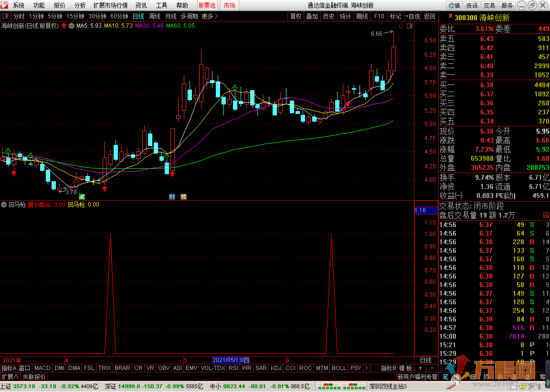Switch to 1分钟 period
The width and height of the screenshot is (550, 392).
(x=36, y=16)
